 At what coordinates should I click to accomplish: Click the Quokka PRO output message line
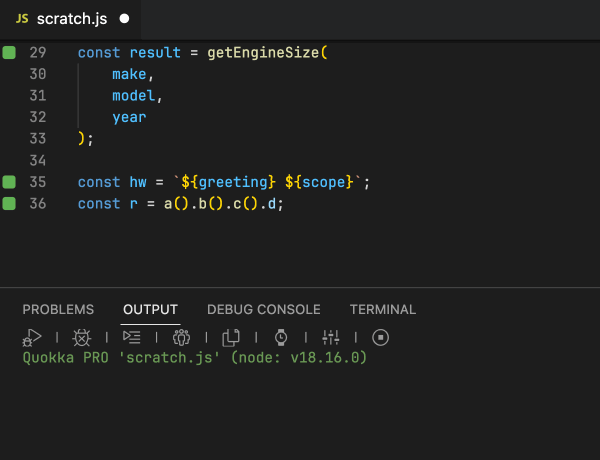(195, 358)
